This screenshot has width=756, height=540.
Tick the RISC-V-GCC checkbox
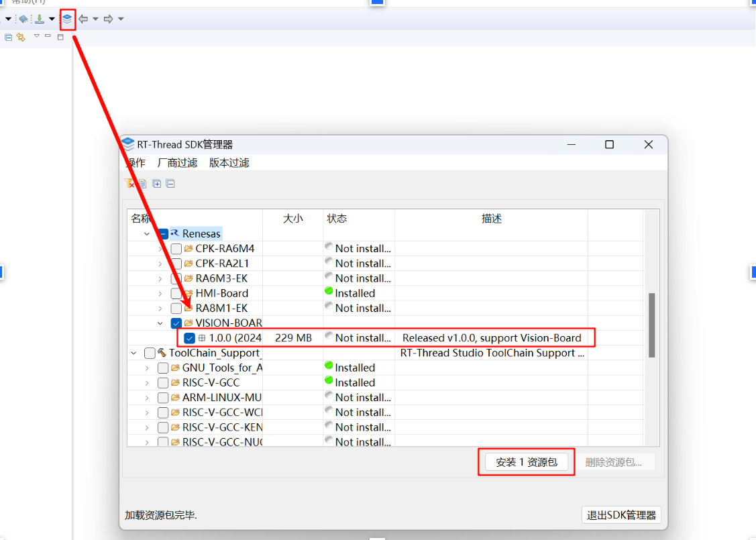tap(163, 383)
